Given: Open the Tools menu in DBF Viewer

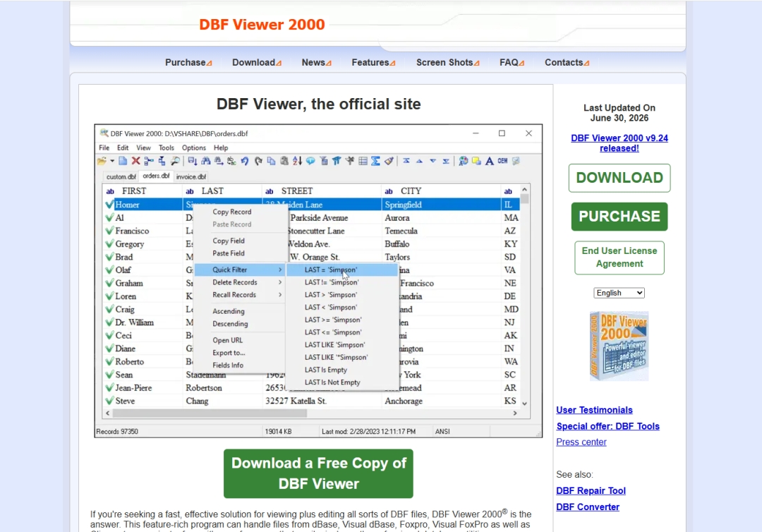Looking at the screenshot, I should (x=167, y=147).
